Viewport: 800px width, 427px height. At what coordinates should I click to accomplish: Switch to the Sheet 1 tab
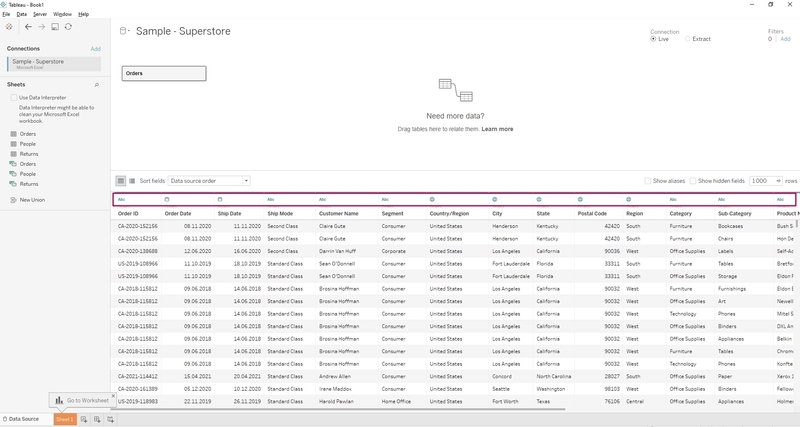(65, 419)
